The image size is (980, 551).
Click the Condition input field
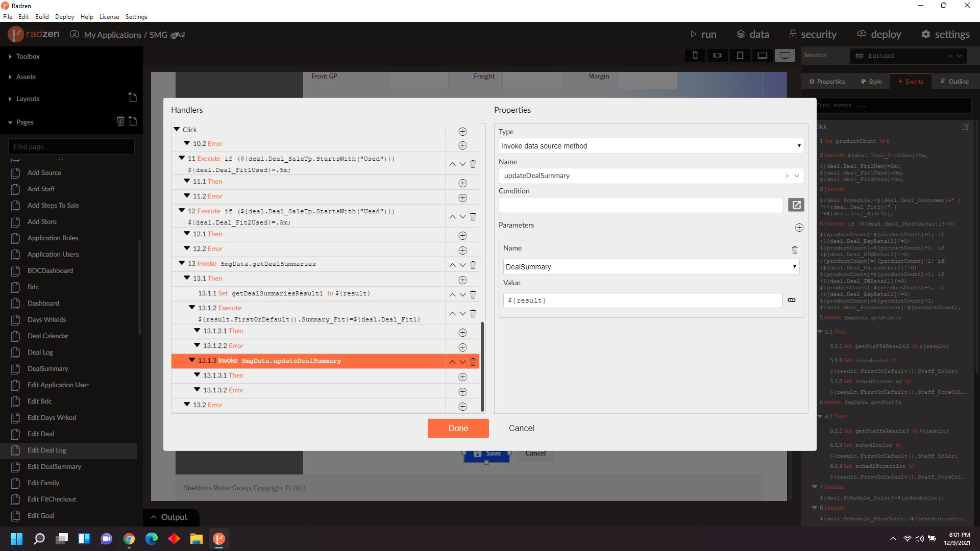(x=641, y=205)
